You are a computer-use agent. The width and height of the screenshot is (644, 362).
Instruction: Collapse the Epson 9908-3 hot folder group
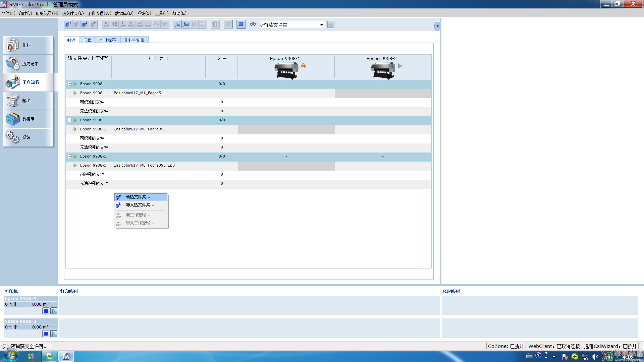tap(70, 156)
